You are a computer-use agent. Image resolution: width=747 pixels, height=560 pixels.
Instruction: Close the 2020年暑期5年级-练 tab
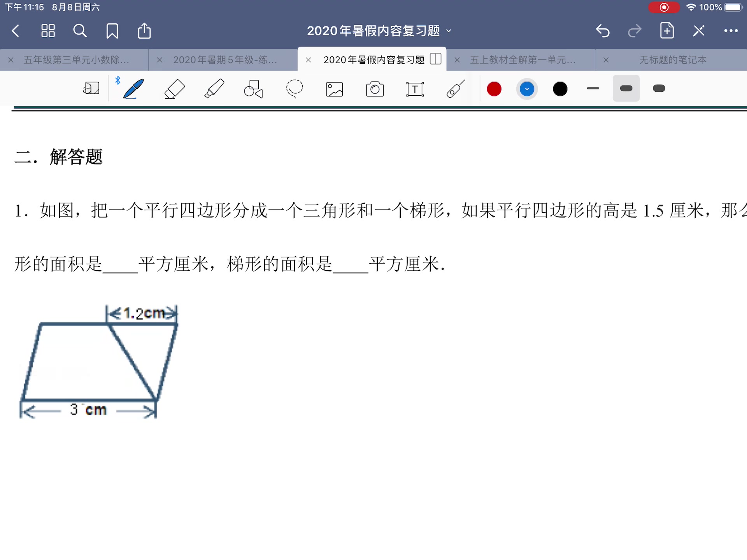click(160, 60)
